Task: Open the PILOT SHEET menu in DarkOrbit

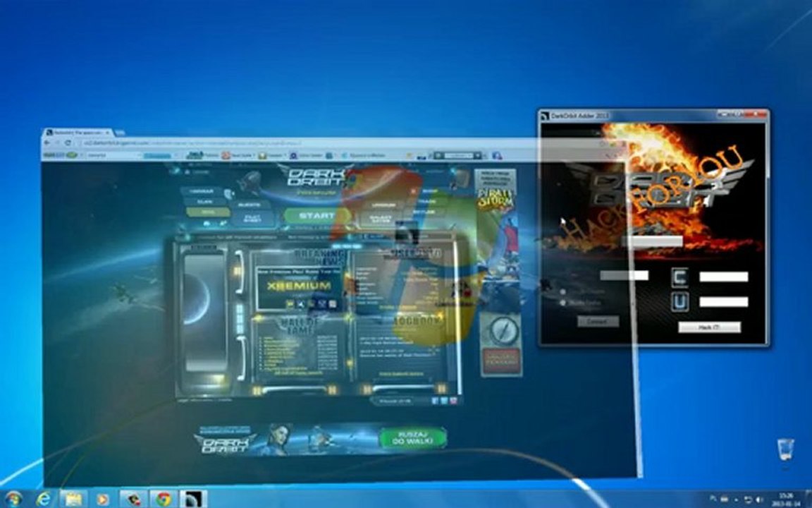Action: point(253,219)
